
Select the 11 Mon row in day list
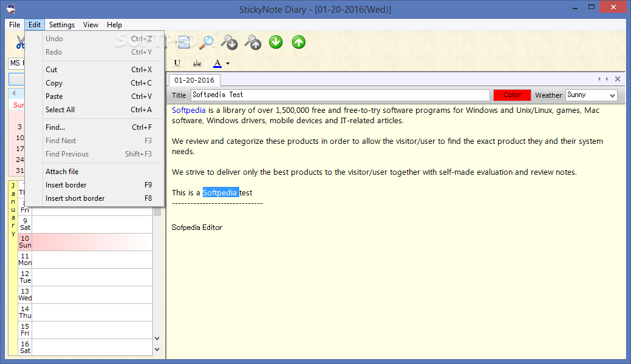click(x=85, y=260)
